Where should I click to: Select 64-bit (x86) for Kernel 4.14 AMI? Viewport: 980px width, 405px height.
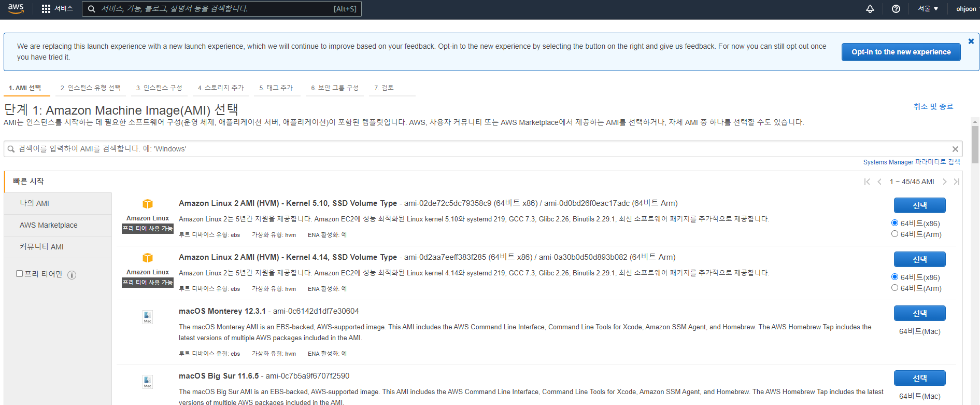point(894,277)
